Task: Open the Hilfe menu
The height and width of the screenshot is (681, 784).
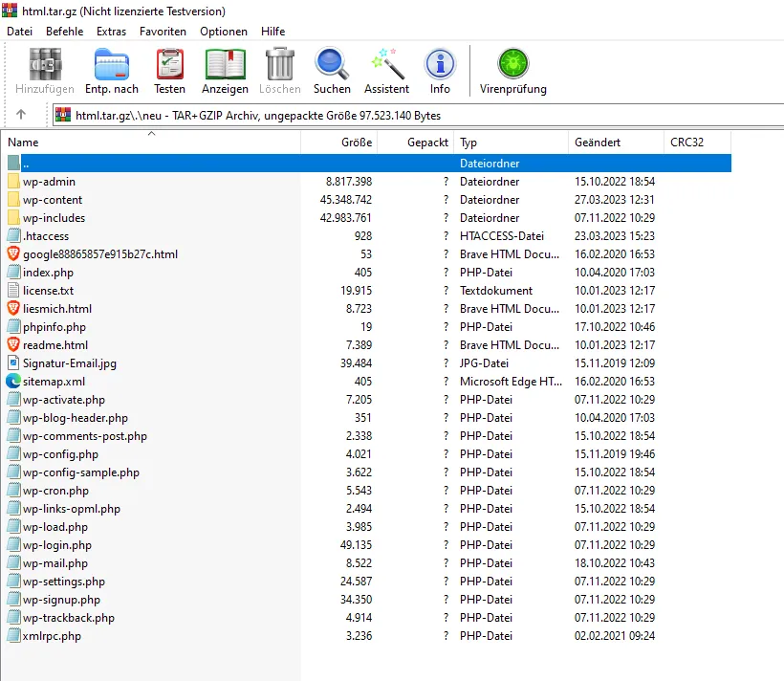Action: (x=273, y=32)
